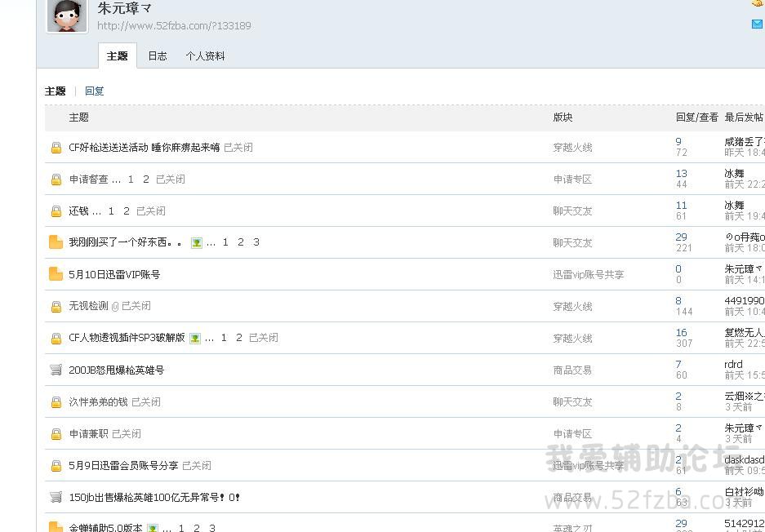Click reply count 16 for CF人物透视插件

tap(682, 332)
